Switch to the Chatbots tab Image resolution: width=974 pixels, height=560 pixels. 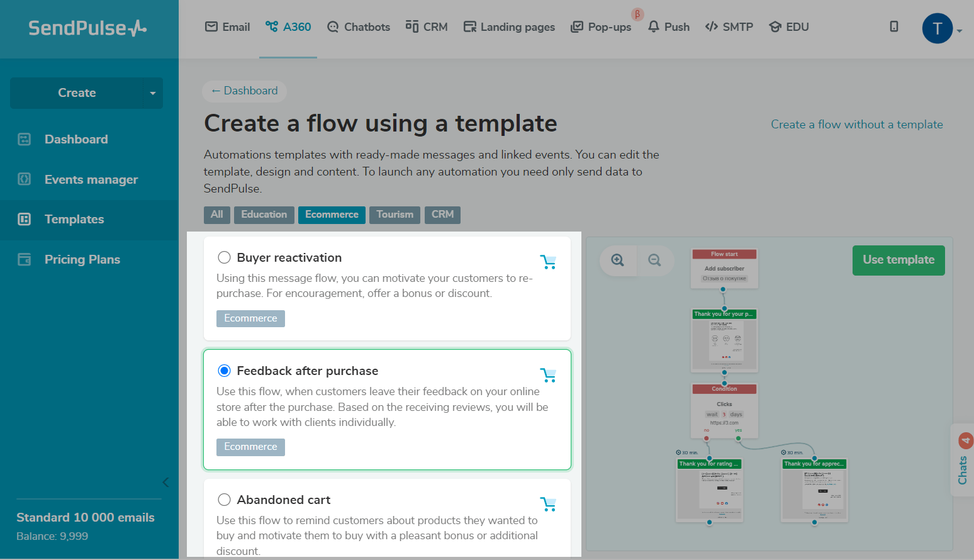[359, 27]
